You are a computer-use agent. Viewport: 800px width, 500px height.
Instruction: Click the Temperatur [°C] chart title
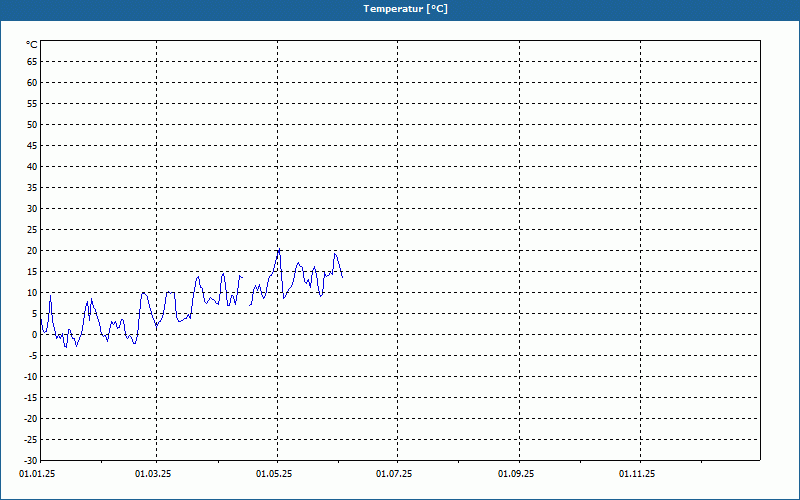[x=405, y=9]
